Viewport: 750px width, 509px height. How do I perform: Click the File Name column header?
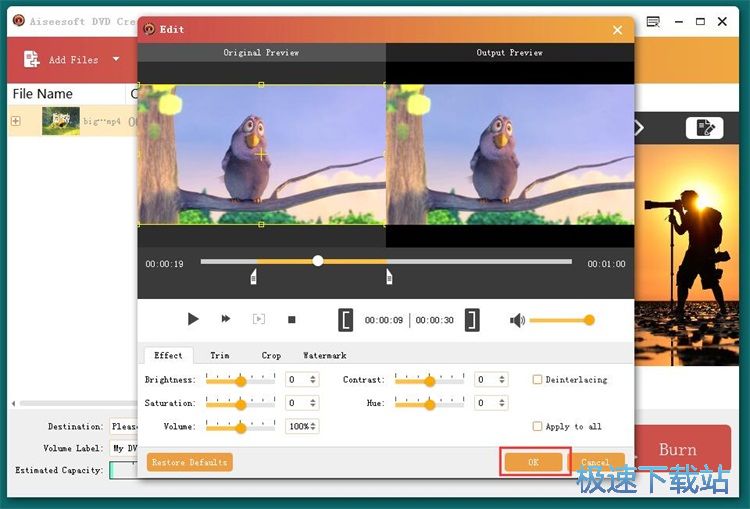43,94
